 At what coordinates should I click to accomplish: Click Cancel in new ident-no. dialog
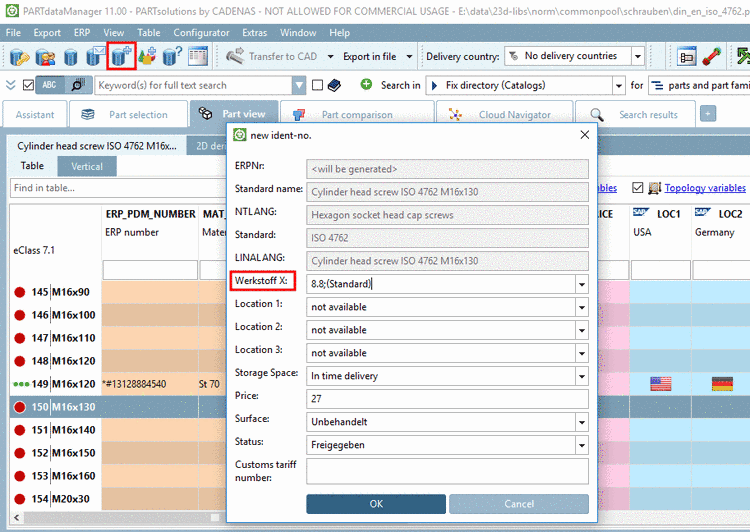[x=519, y=504]
